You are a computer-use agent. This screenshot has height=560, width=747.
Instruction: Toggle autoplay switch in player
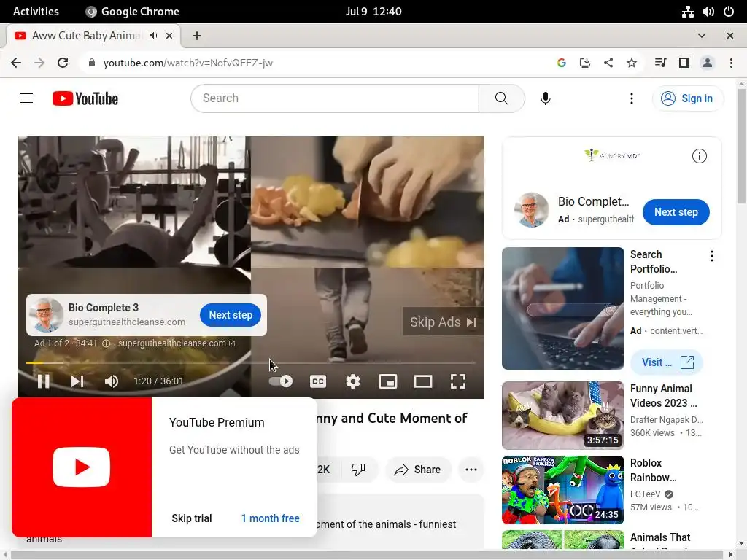click(281, 381)
